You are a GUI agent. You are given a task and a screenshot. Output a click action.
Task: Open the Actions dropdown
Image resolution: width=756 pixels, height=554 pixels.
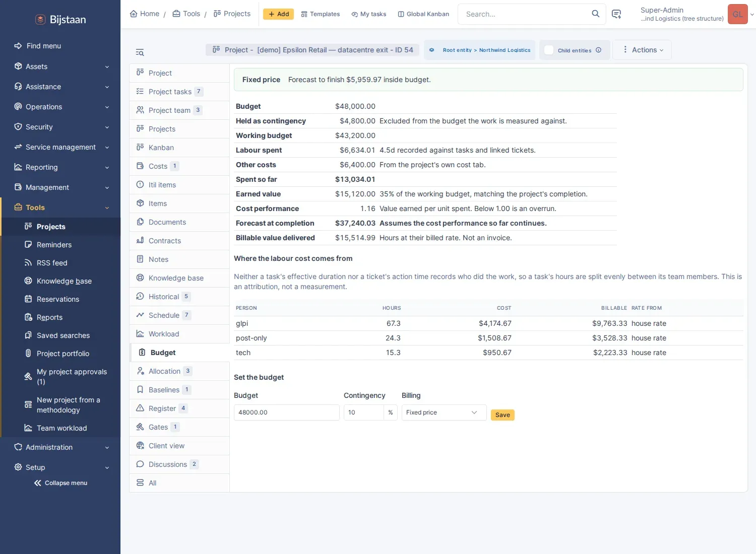(642, 50)
